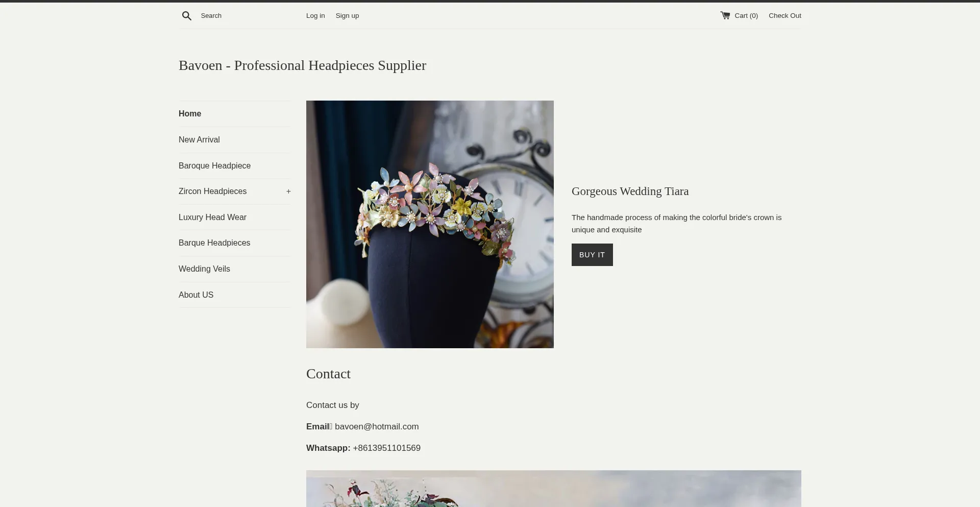The image size is (980, 507).
Task: Browse the Luxury Head Wear section
Action: (212, 217)
